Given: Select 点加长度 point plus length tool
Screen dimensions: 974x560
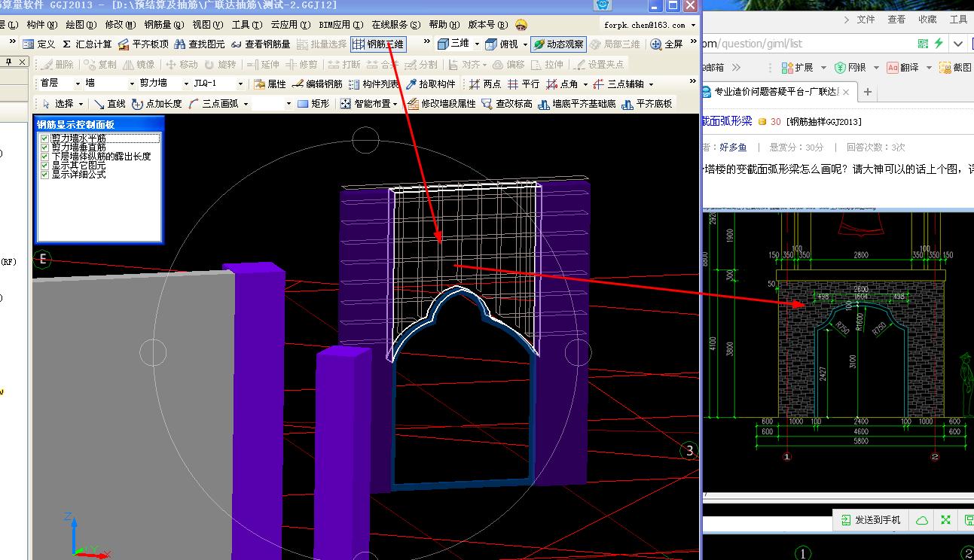Looking at the screenshot, I should [x=157, y=103].
